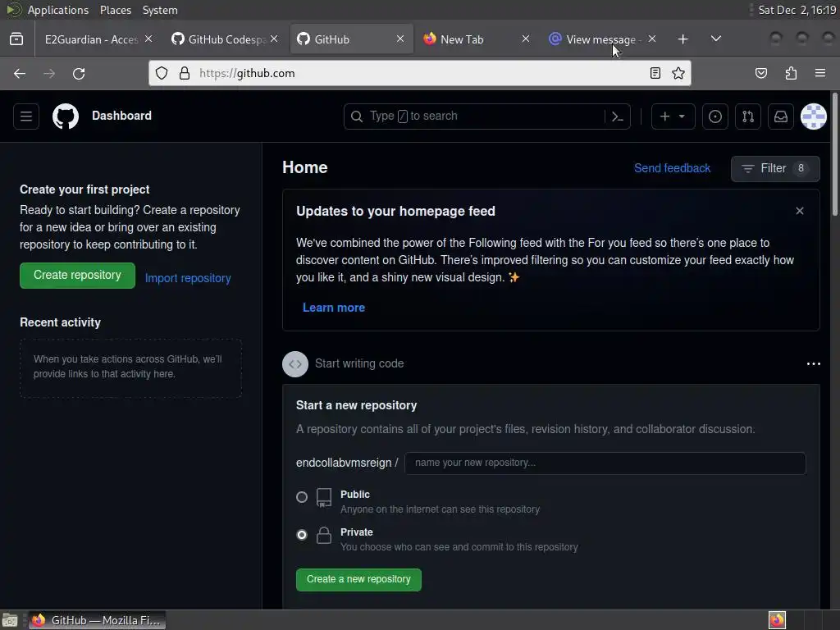This screenshot has width=840, height=630.
Task: Open the System menu
Action: pos(160,10)
